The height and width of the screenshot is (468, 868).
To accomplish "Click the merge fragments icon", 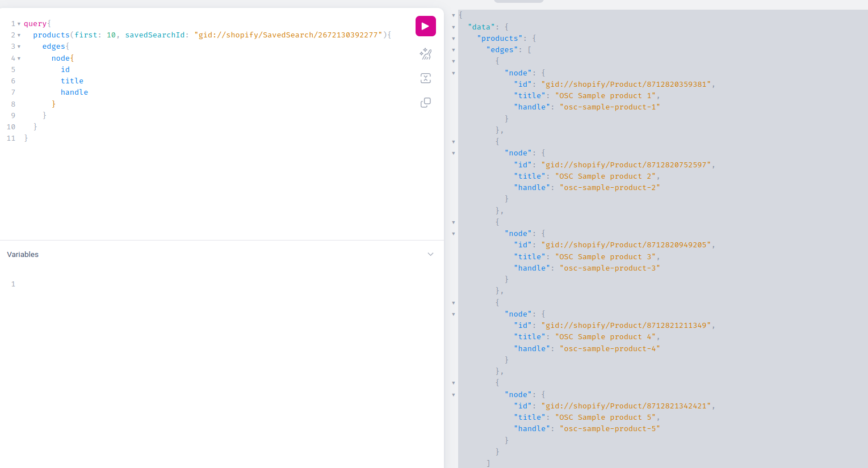I will (x=425, y=78).
